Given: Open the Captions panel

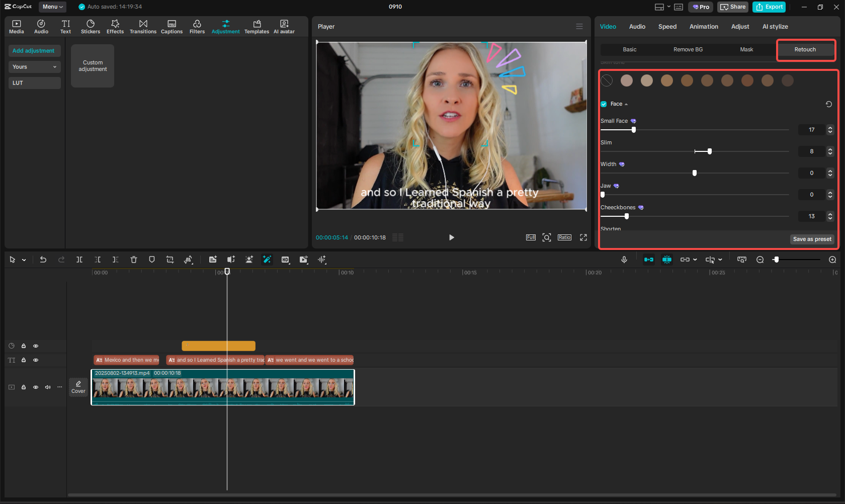Looking at the screenshot, I should (172, 26).
